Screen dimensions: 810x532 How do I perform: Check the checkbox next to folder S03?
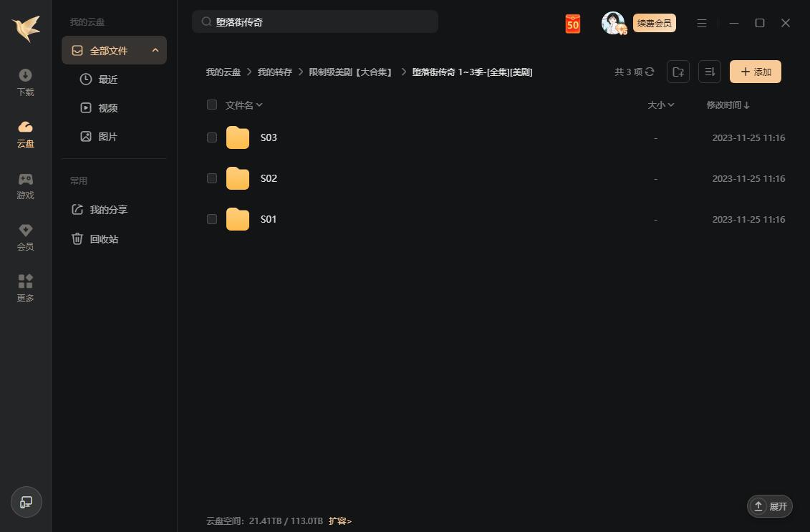click(x=212, y=137)
